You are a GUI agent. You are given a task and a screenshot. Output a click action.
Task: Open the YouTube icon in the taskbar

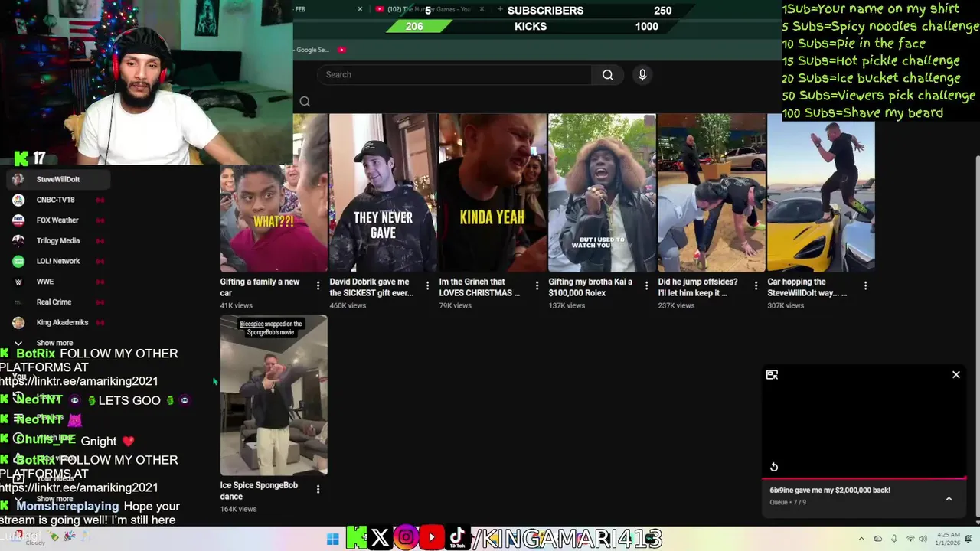coord(432,538)
